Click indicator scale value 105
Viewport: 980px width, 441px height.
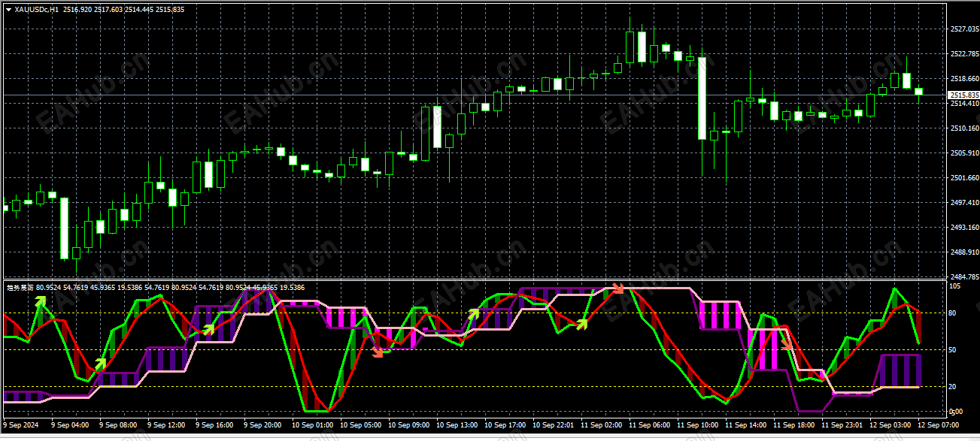coord(956,286)
